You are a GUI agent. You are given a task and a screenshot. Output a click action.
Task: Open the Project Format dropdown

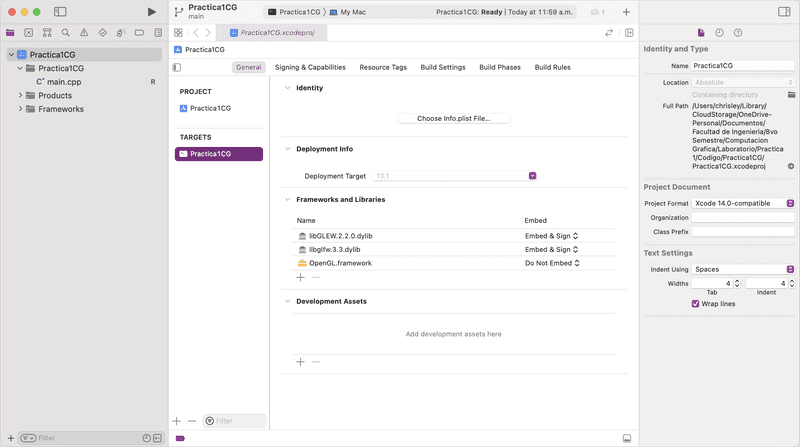point(743,203)
